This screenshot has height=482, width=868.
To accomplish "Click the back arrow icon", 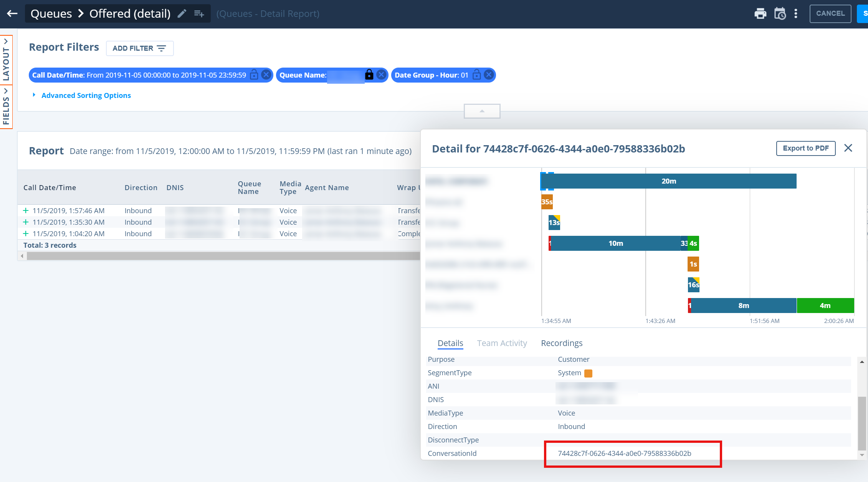I will [12, 13].
